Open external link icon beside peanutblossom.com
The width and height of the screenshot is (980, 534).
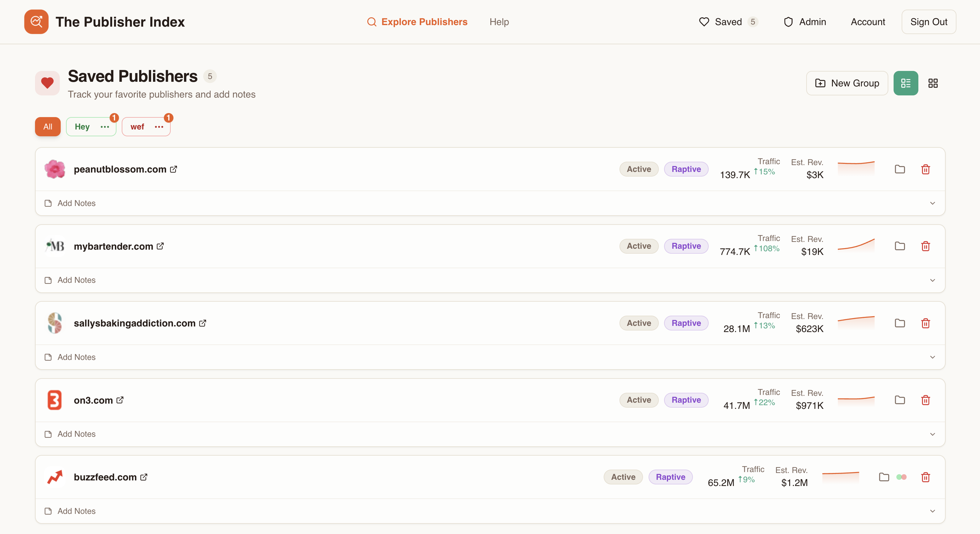173,169
